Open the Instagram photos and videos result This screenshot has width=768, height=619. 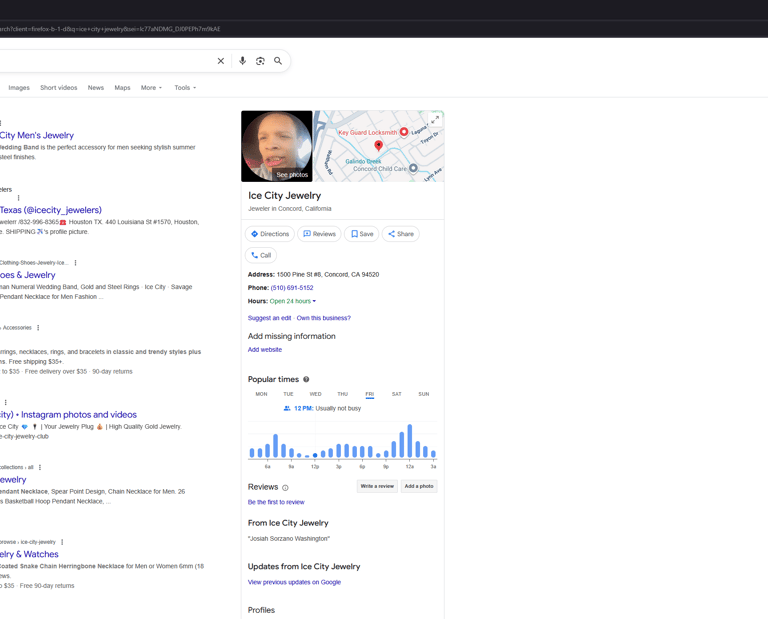click(69, 414)
